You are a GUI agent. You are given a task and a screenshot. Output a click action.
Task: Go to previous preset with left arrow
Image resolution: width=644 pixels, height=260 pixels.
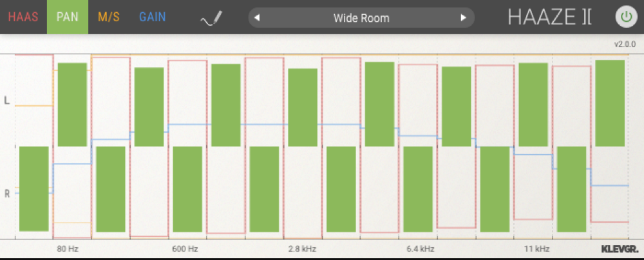tap(257, 17)
